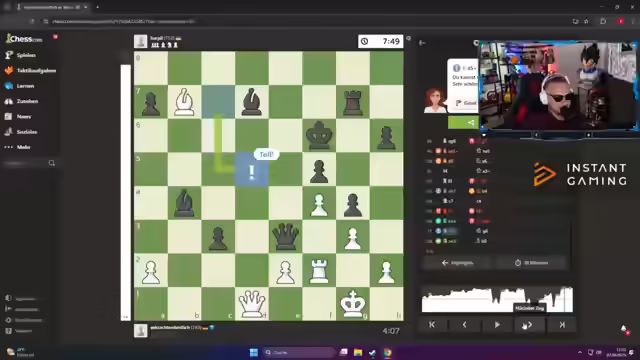
Task: Click the Windows taskbar search box
Action: point(299,352)
